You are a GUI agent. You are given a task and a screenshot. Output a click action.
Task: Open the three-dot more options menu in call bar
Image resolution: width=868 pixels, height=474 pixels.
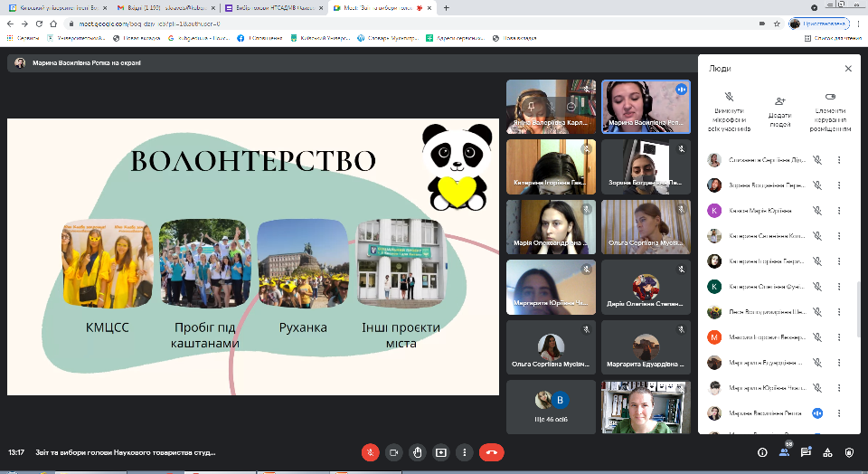(x=464, y=451)
